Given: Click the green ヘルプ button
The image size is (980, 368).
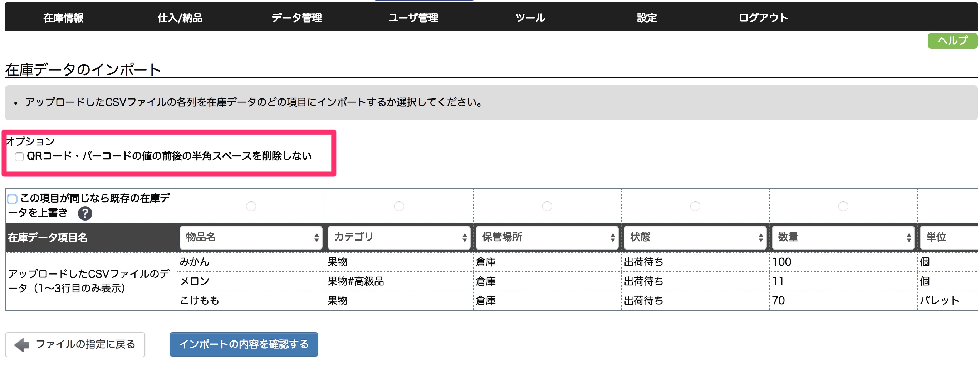Looking at the screenshot, I should coord(952,40).
